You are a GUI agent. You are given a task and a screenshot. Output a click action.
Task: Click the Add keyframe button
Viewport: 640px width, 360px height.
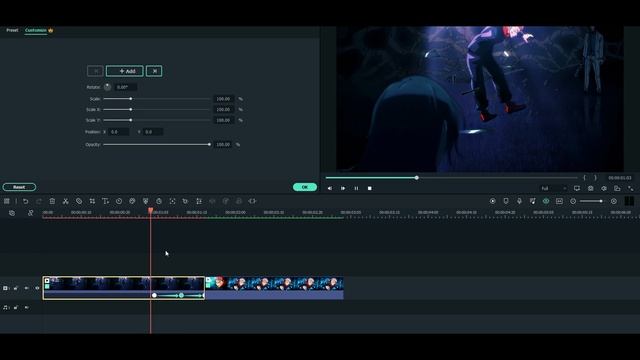tap(124, 71)
